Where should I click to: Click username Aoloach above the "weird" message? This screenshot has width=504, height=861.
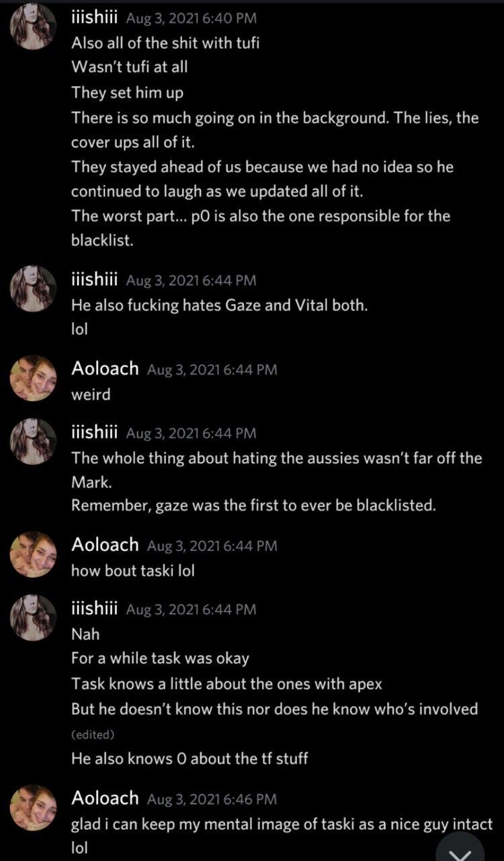[105, 369]
